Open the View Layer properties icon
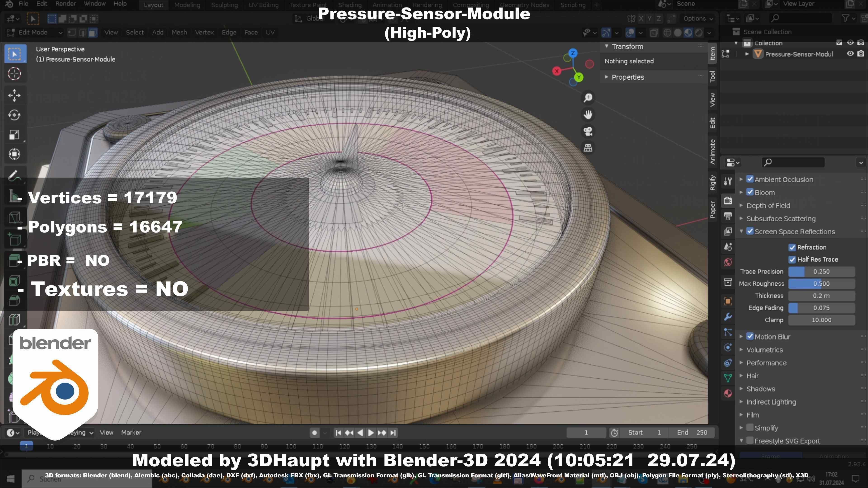 (x=728, y=231)
